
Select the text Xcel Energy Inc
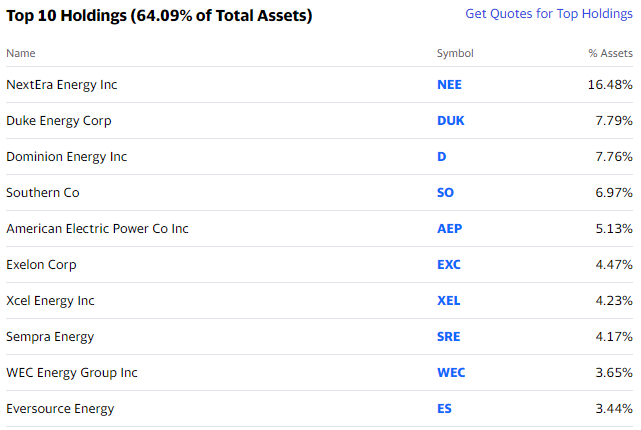click(50, 301)
